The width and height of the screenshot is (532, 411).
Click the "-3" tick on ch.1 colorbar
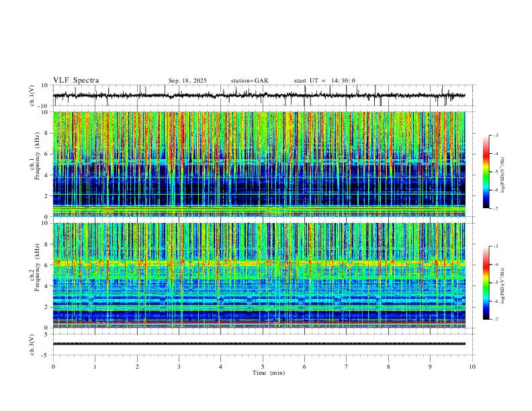click(x=496, y=135)
